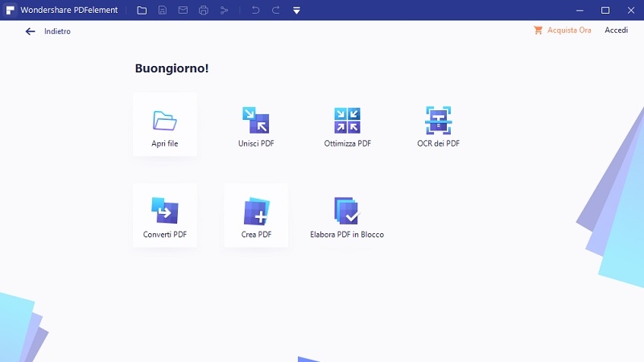This screenshot has height=362, width=644.
Task: Click the Wondershare PDFelement logo icon
Action: pyautogui.click(x=10, y=10)
